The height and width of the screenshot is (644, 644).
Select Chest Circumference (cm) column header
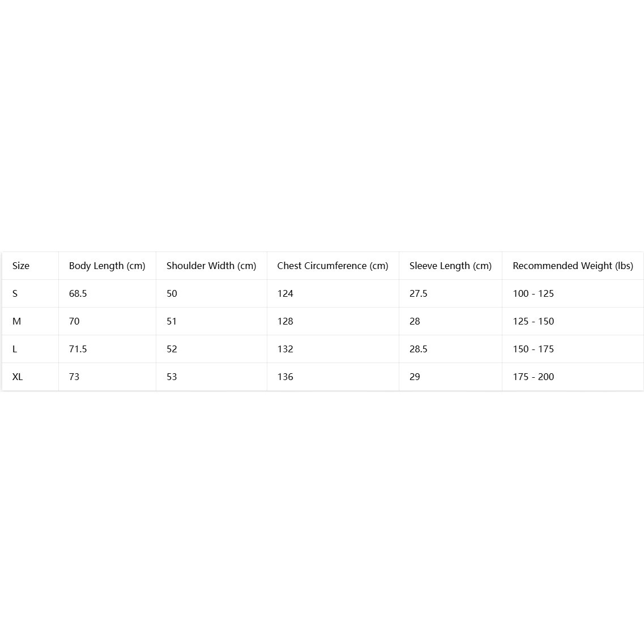332,266
